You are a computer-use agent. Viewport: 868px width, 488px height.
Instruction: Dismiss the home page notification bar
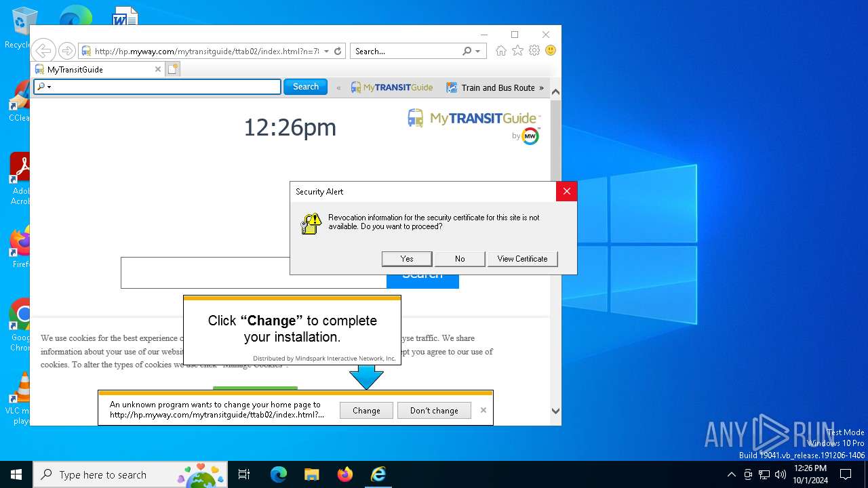[x=484, y=410]
